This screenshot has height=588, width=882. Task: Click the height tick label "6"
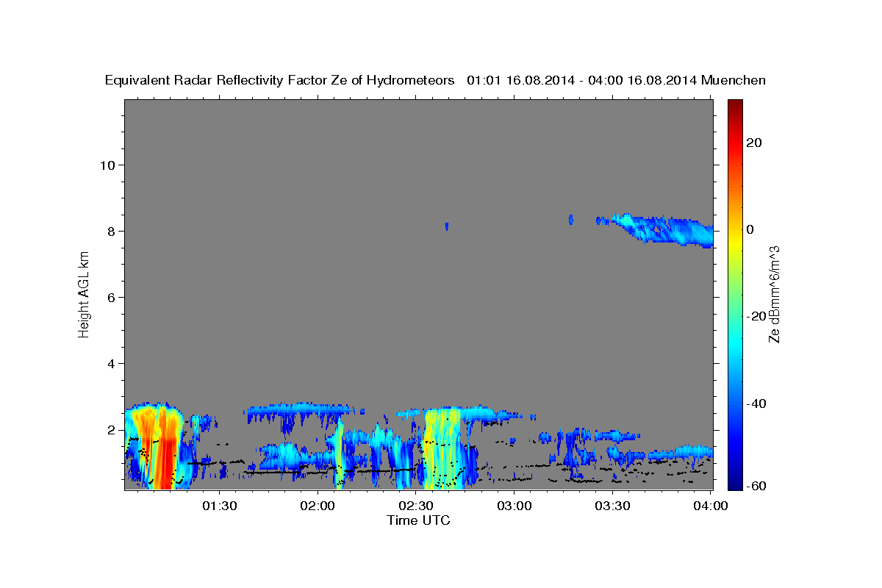(112, 297)
